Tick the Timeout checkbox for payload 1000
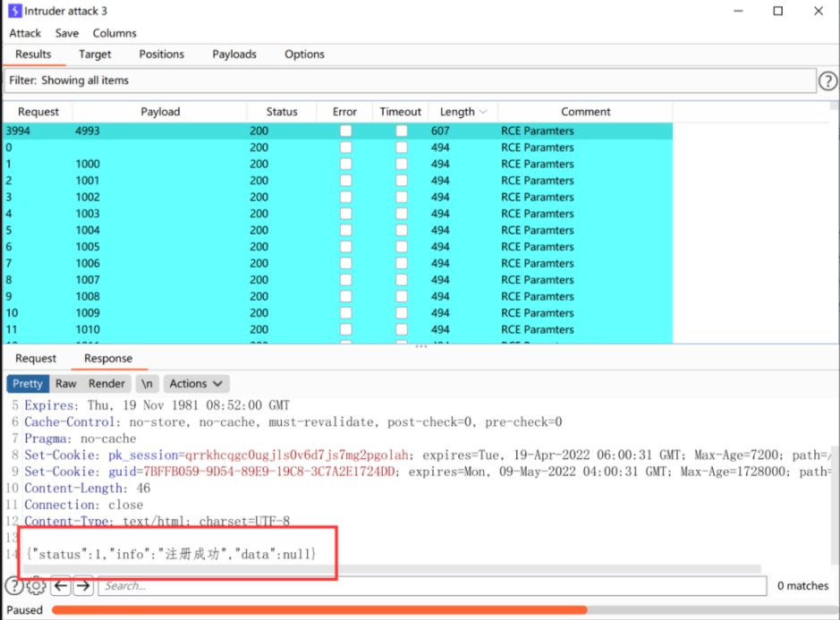This screenshot has height=620, width=840. pos(402,164)
